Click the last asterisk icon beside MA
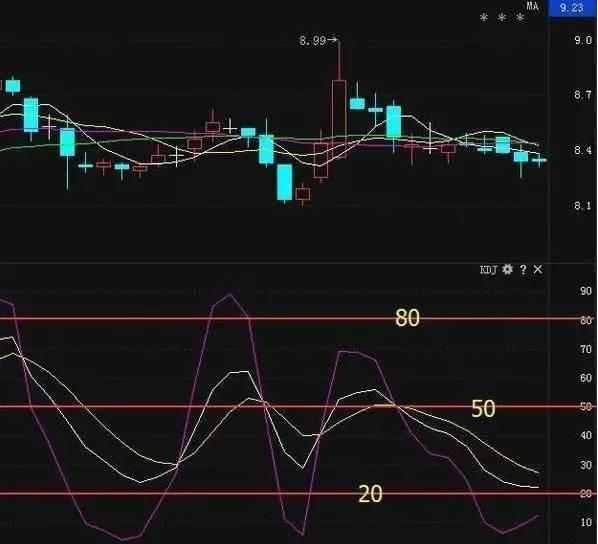The width and height of the screenshot is (598, 544). 520,17
